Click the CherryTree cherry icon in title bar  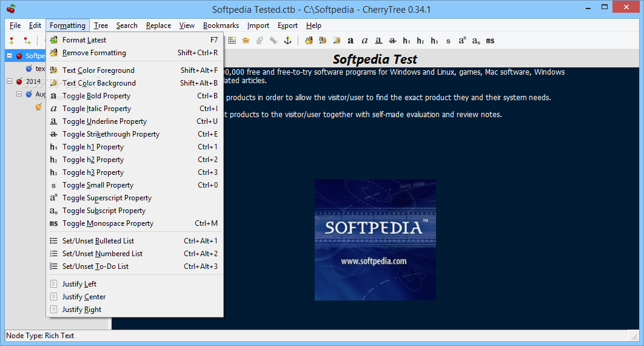coord(11,8)
